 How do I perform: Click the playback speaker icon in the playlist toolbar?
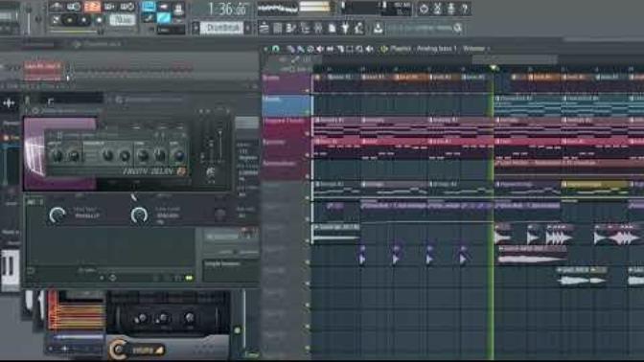[x=370, y=49]
